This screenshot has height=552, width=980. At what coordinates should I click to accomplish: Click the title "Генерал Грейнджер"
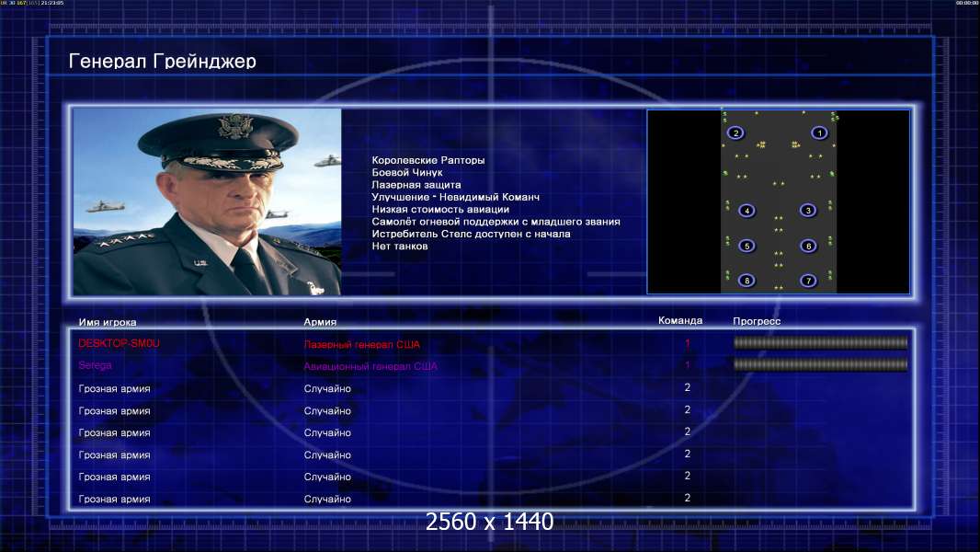point(163,61)
